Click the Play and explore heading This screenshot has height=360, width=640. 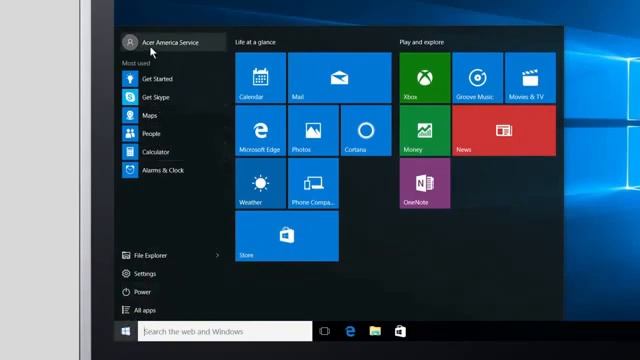click(x=422, y=42)
